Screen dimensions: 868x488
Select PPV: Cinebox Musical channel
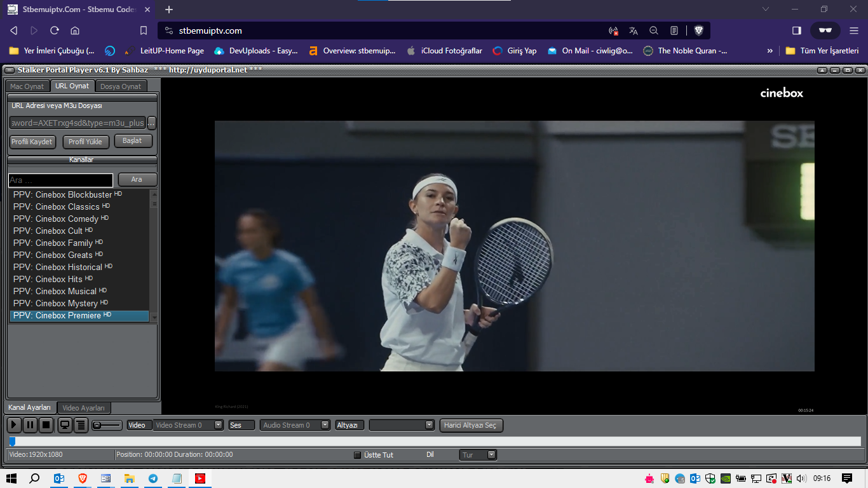(x=79, y=291)
